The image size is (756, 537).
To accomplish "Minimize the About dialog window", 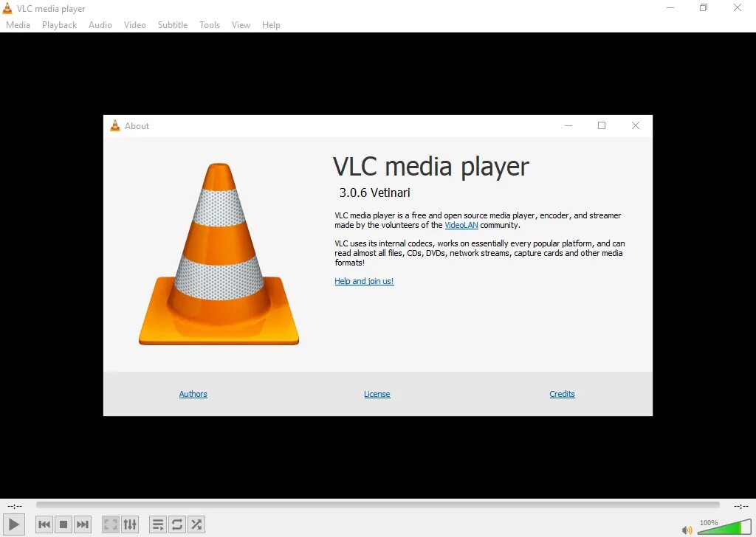I will coord(568,125).
